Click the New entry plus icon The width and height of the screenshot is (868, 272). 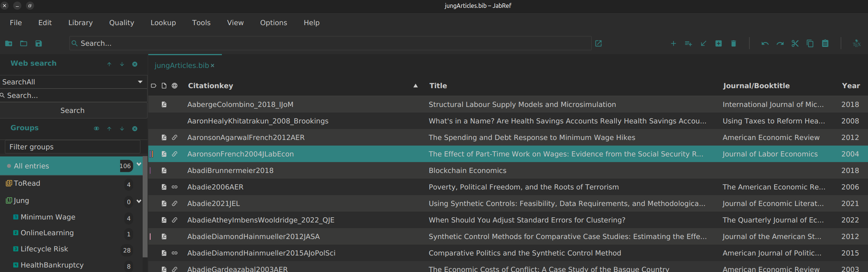tap(673, 44)
